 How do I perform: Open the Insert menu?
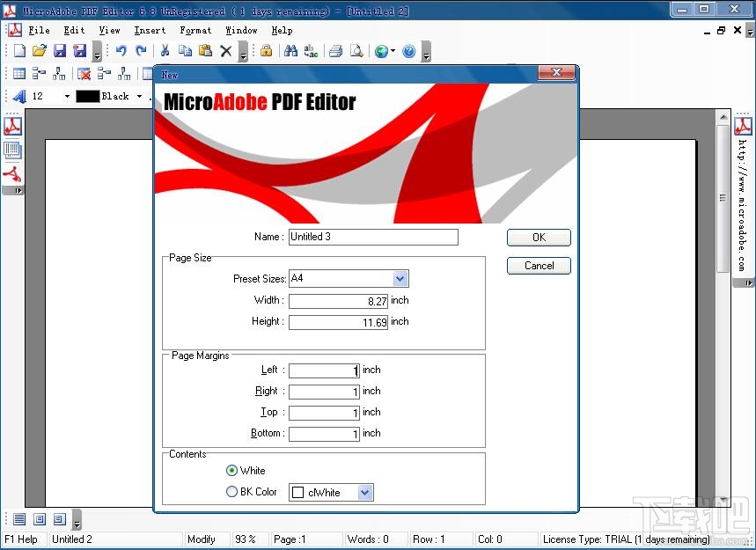tap(149, 30)
